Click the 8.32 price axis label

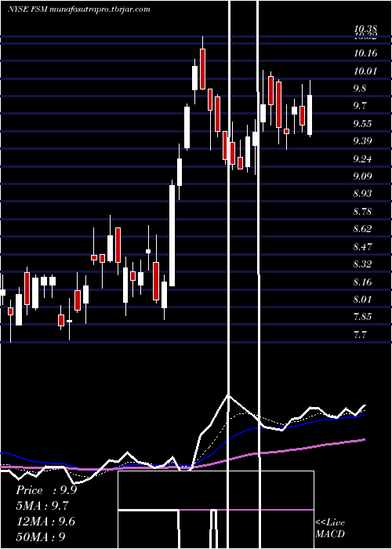tap(364, 264)
